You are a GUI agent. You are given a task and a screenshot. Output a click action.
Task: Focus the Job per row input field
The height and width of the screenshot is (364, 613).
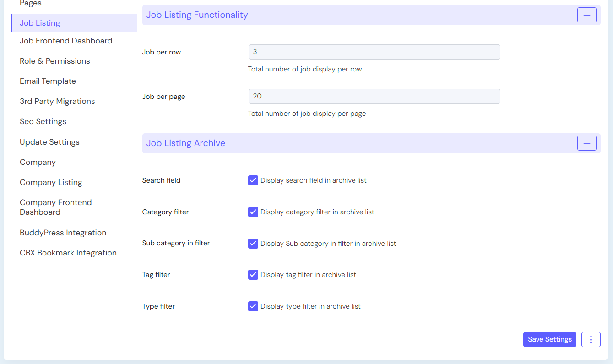[374, 52]
